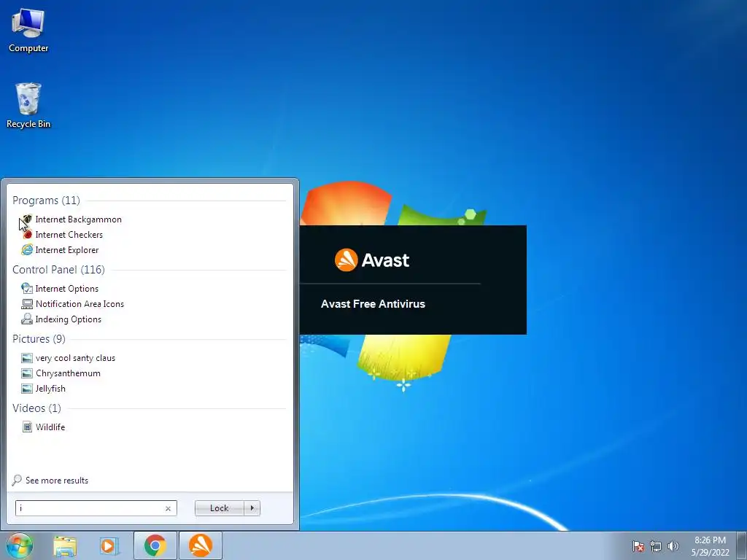Click the Avast logo in splash window
Viewport: 747px width, 560px height.
pyautogui.click(x=372, y=260)
